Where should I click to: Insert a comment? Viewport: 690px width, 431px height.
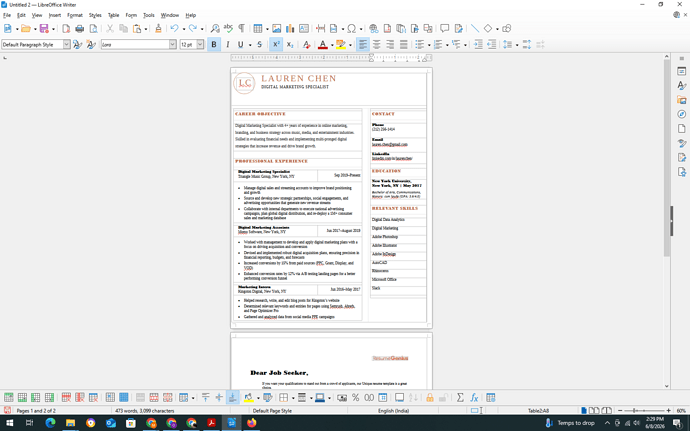(x=444, y=29)
